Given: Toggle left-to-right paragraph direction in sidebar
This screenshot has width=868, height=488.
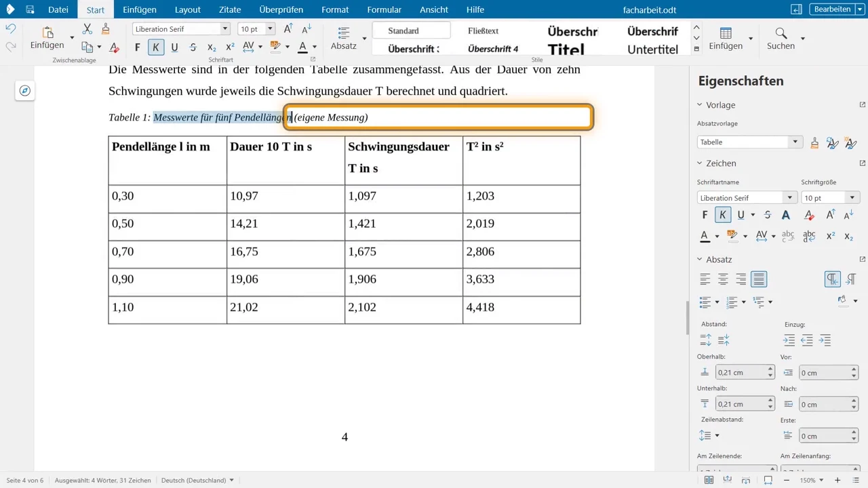Looking at the screenshot, I should click(832, 279).
